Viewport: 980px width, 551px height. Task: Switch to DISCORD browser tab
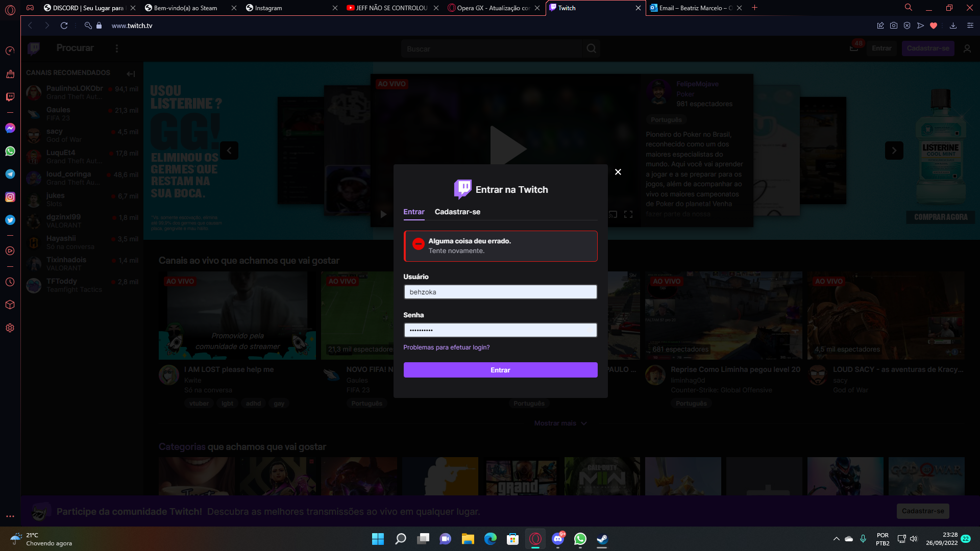(x=89, y=8)
